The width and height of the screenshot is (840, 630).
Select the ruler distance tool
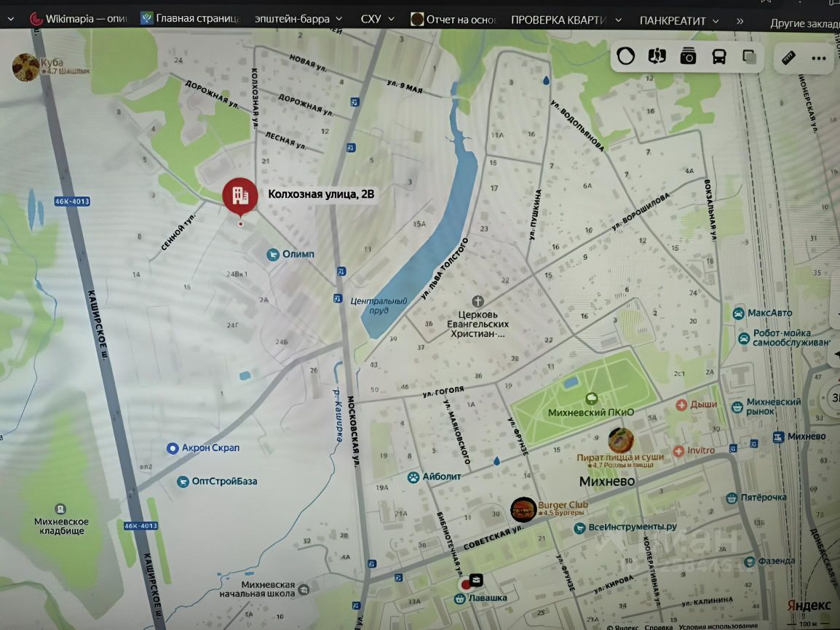coord(788,57)
